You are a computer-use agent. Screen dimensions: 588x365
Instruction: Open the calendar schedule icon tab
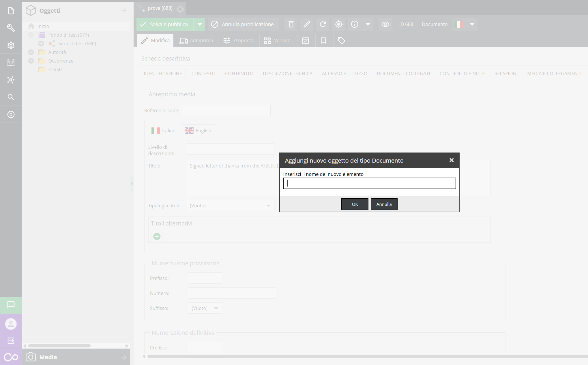point(306,41)
